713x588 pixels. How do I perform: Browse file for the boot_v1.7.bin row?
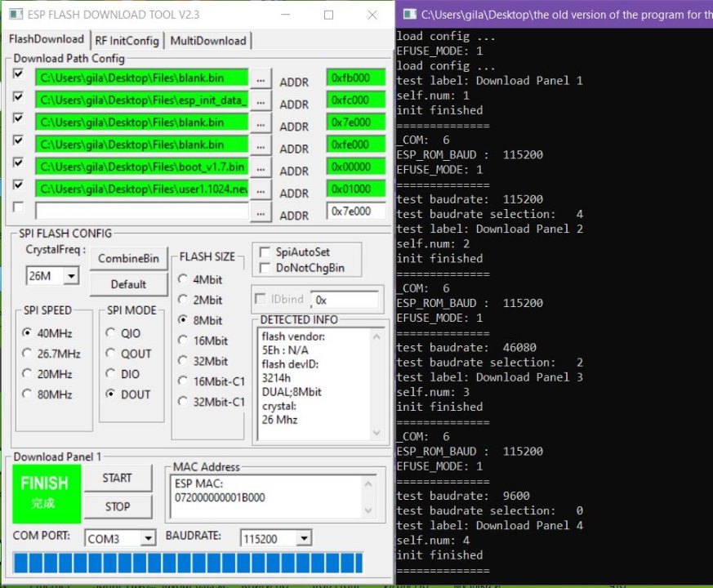[261, 169]
